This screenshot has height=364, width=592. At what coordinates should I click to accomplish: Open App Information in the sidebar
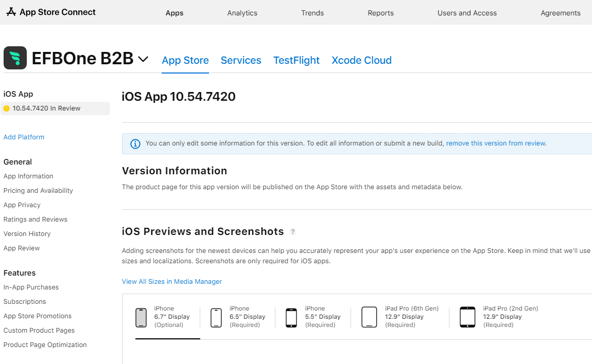pyautogui.click(x=28, y=176)
